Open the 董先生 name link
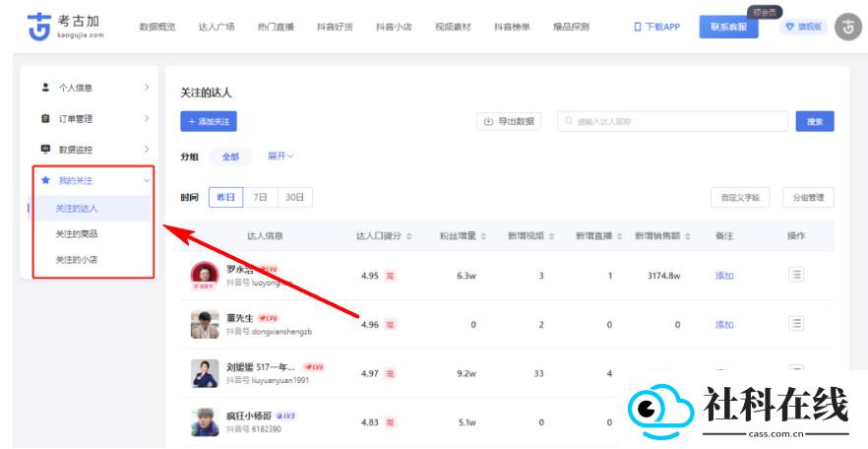This screenshot has width=868, height=449. click(x=240, y=318)
